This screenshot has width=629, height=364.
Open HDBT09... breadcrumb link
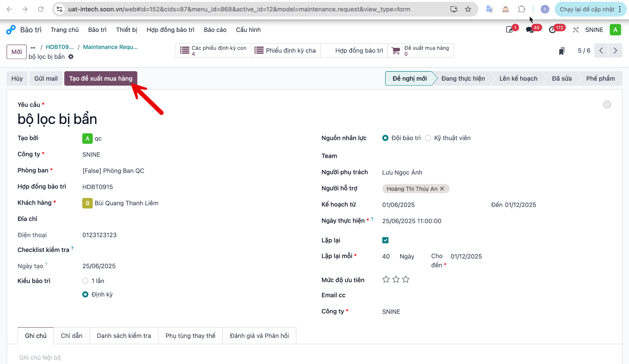coord(60,47)
